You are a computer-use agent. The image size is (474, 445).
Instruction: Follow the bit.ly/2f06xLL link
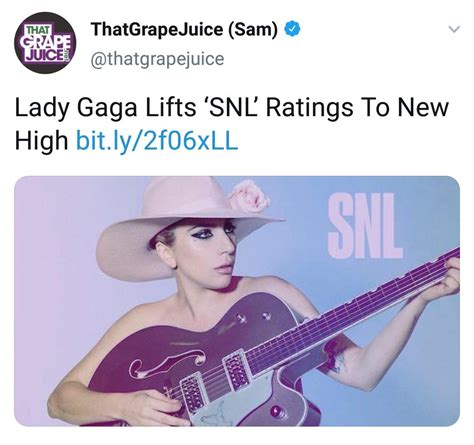tap(157, 139)
